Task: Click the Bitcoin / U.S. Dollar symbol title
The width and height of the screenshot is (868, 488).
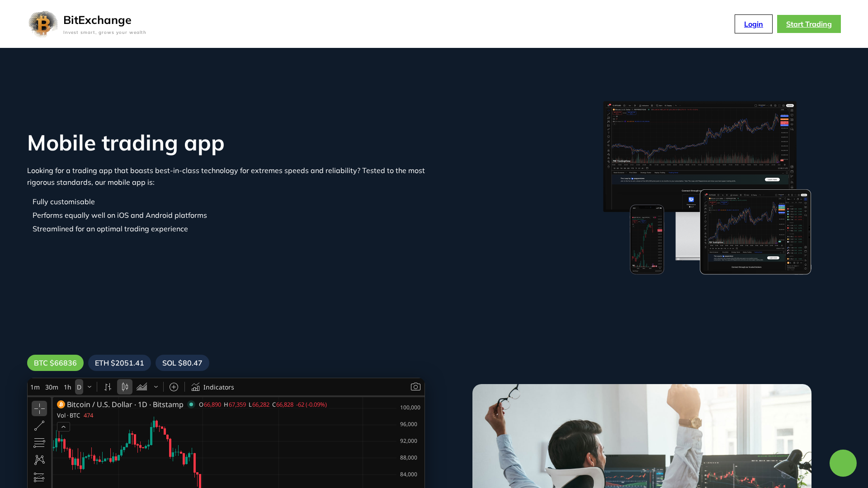Action: [125, 404]
